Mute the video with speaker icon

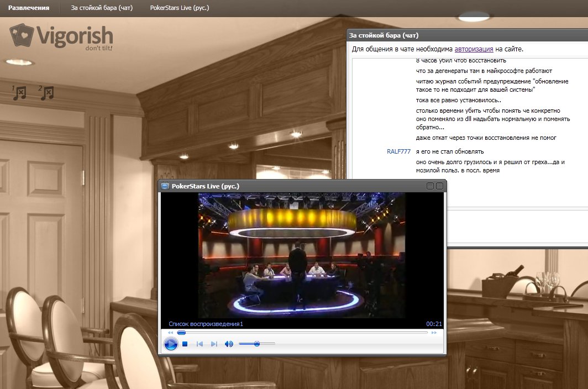pyautogui.click(x=229, y=344)
